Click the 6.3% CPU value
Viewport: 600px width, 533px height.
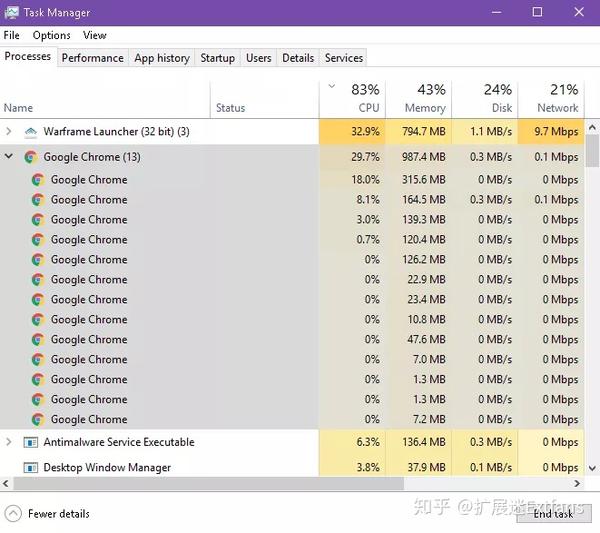[368, 442]
